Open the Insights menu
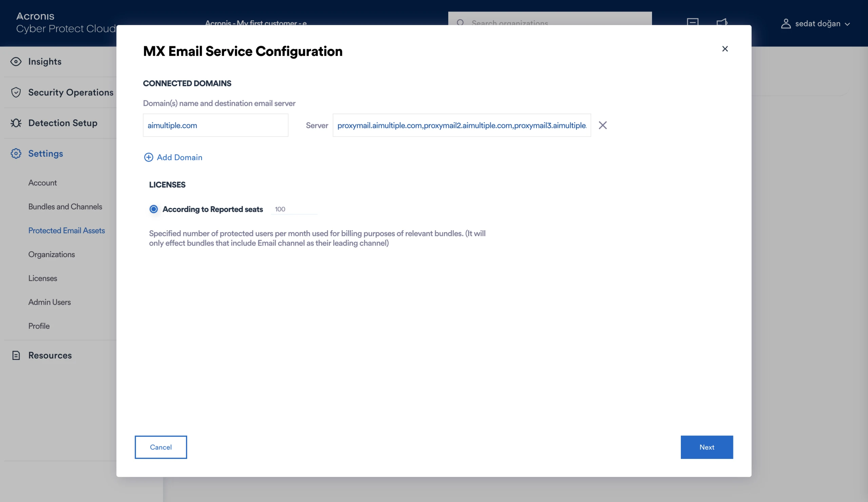The width and height of the screenshot is (868, 502). [45, 62]
